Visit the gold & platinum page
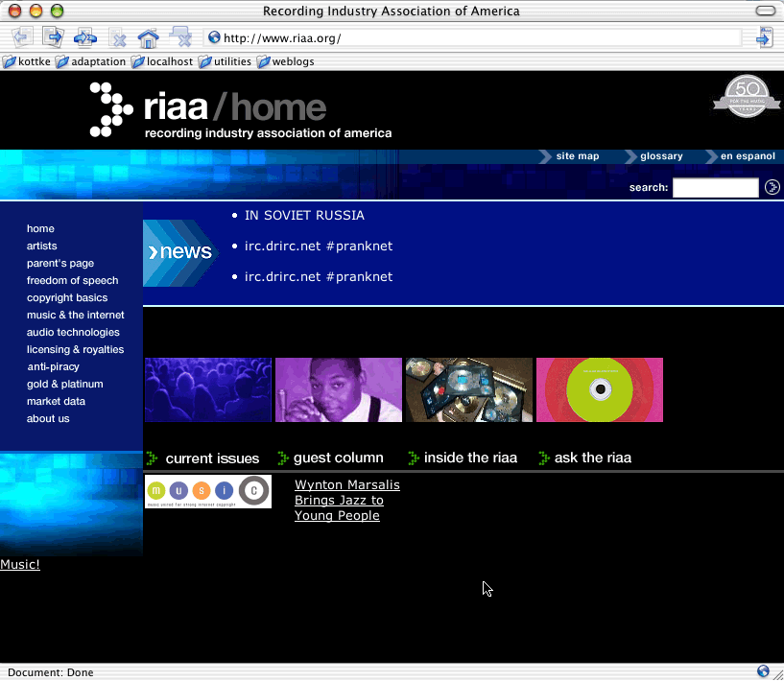This screenshot has height=681, width=784. [64, 384]
